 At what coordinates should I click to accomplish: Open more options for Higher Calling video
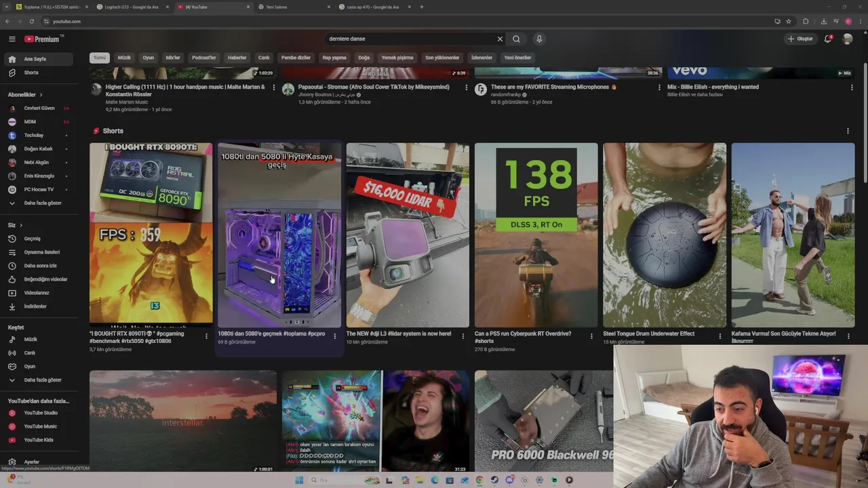pos(274,87)
